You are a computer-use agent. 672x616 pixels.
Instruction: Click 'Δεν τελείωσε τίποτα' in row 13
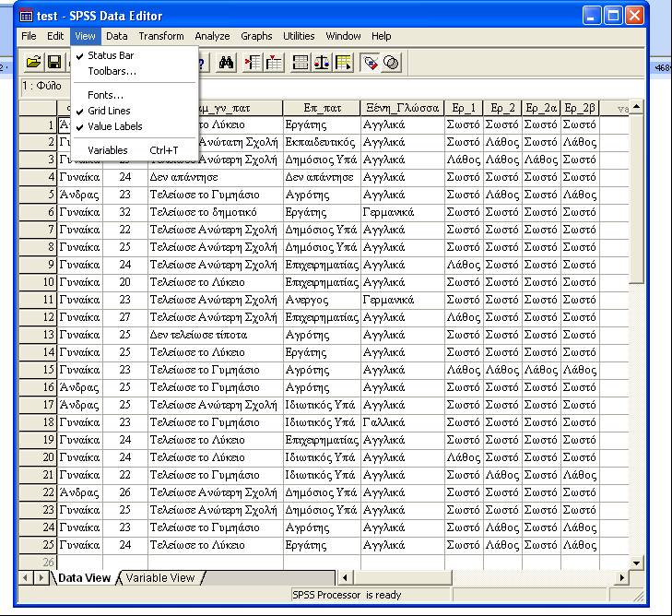coord(215,335)
